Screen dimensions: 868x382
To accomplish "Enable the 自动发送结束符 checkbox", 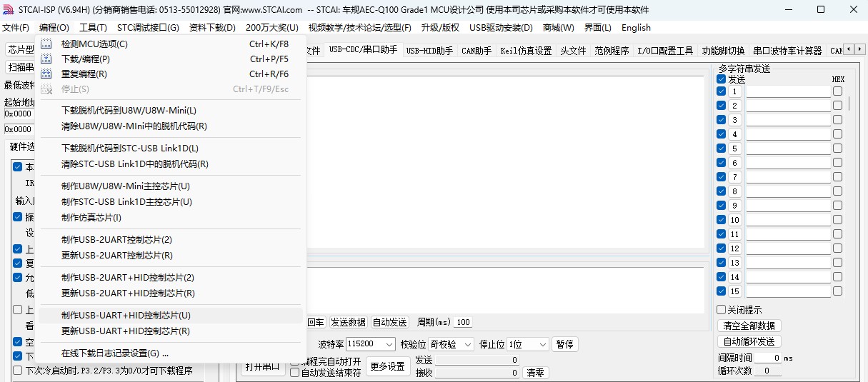I will [x=294, y=373].
